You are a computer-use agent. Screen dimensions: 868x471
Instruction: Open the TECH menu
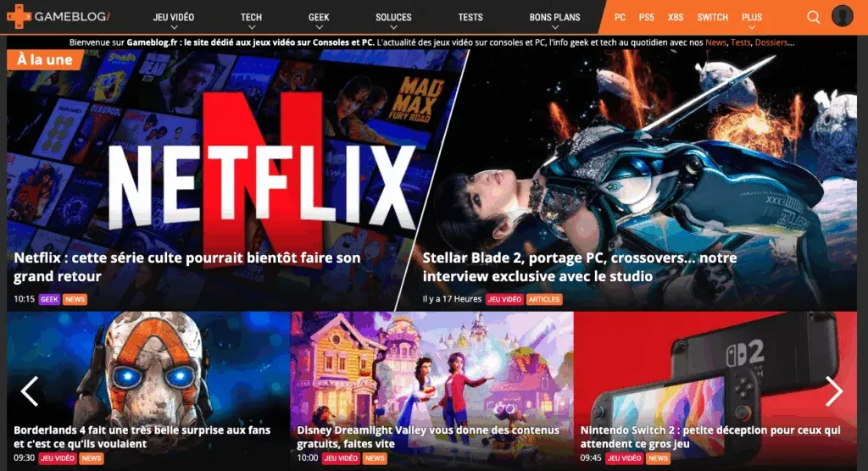coord(251,17)
